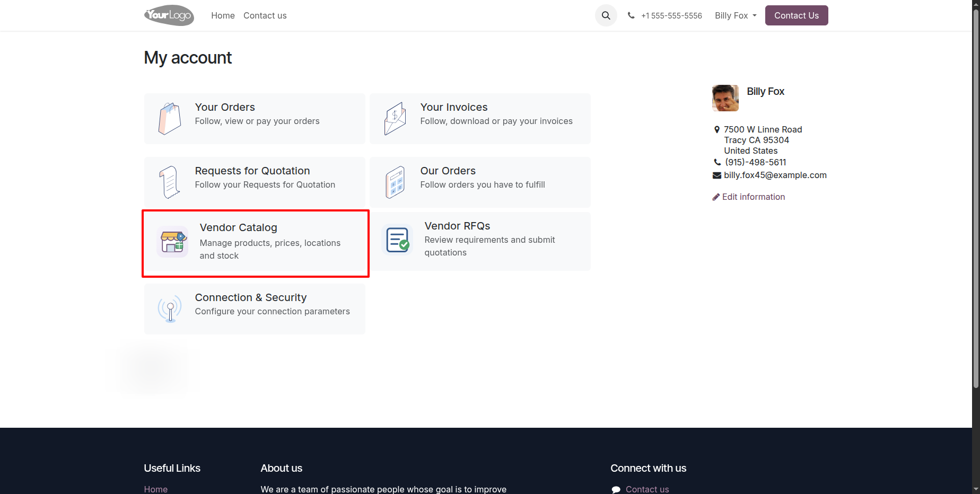Image resolution: width=980 pixels, height=494 pixels.
Task: Click the page vertical scrollbar thumb
Action: click(x=976, y=199)
